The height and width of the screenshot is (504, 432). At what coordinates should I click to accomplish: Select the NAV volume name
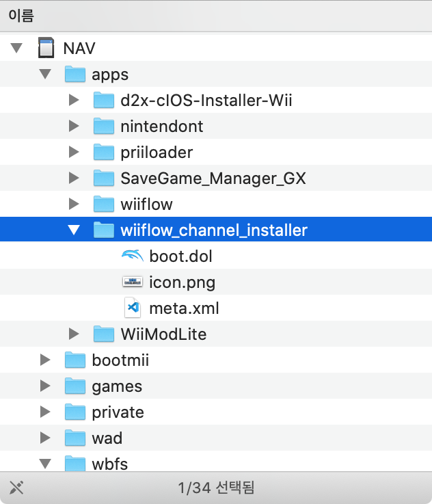(x=79, y=49)
